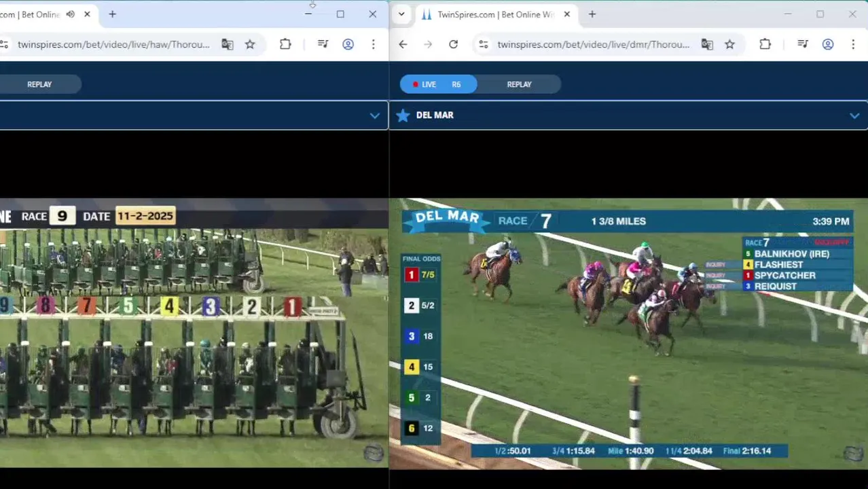The height and width of the screenshot is (489, 868).
Task: Click the 7/5 odds for horse 1
Action: click(427, 275)
